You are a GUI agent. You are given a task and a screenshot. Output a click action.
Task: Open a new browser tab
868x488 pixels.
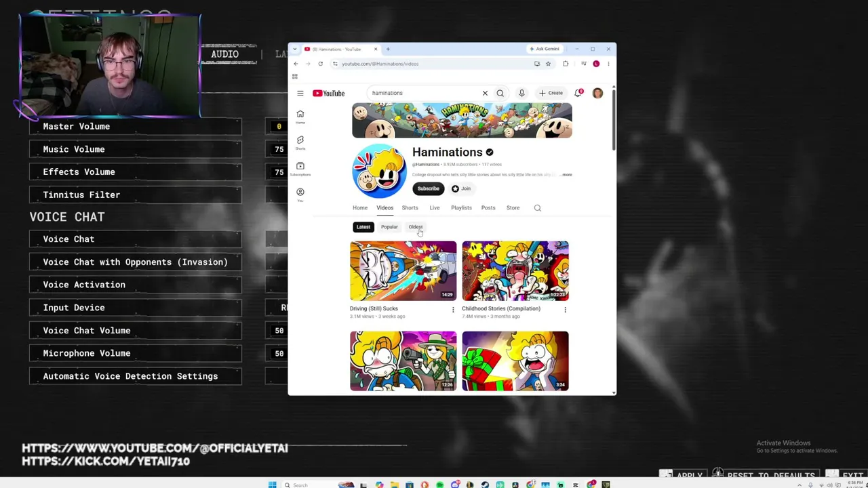tap(388, 49)
